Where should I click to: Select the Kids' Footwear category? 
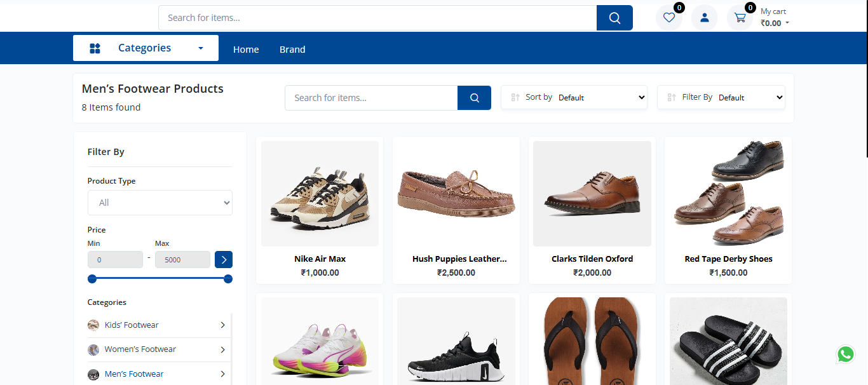(x=132, y=325)
